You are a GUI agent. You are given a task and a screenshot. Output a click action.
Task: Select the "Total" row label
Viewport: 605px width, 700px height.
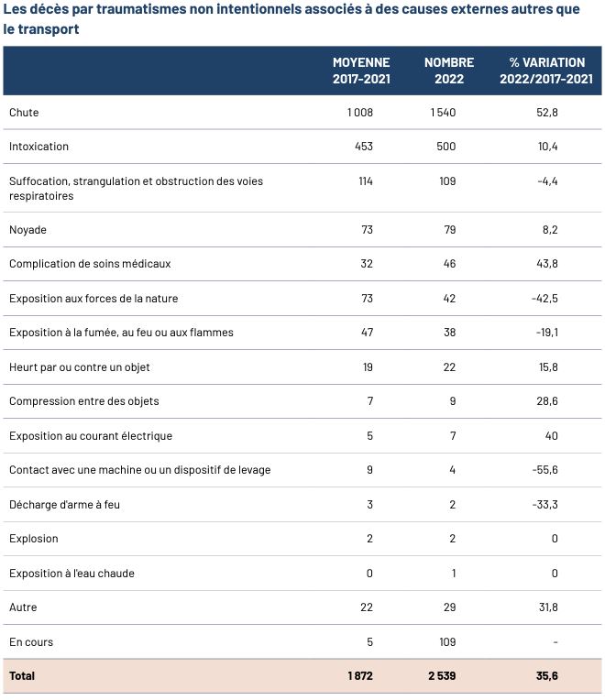click(x=22, y=676)
